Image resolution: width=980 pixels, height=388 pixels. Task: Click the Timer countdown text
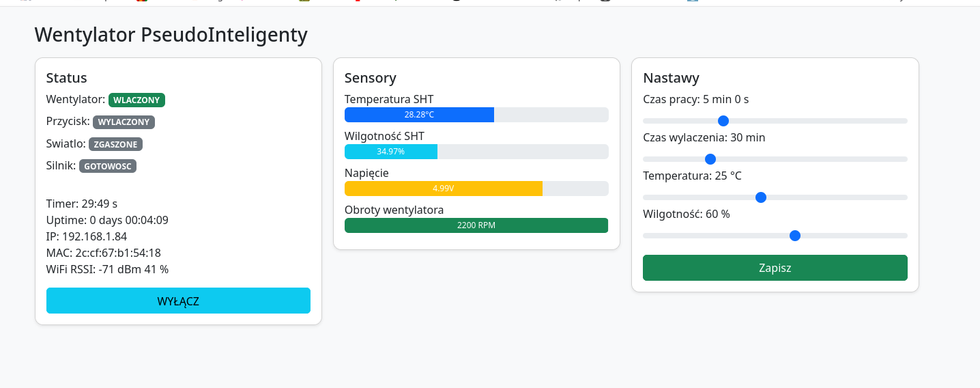[x=82, y=204]
